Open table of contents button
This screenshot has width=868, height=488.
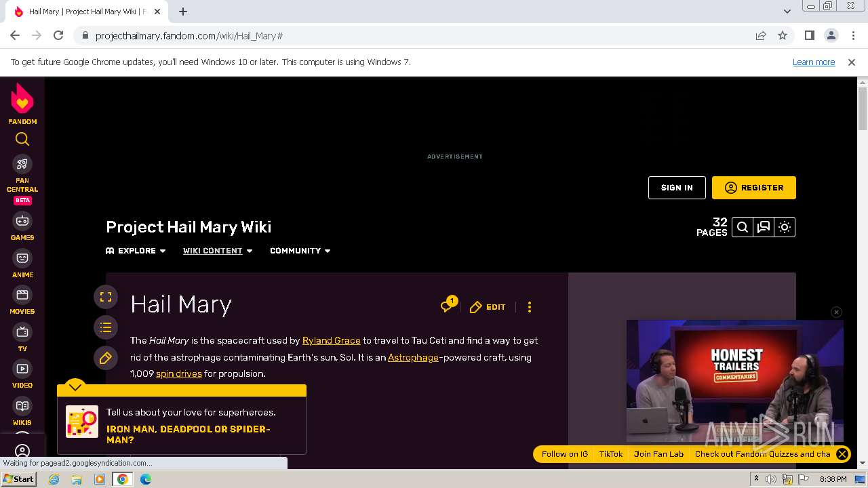click(106, 327)
